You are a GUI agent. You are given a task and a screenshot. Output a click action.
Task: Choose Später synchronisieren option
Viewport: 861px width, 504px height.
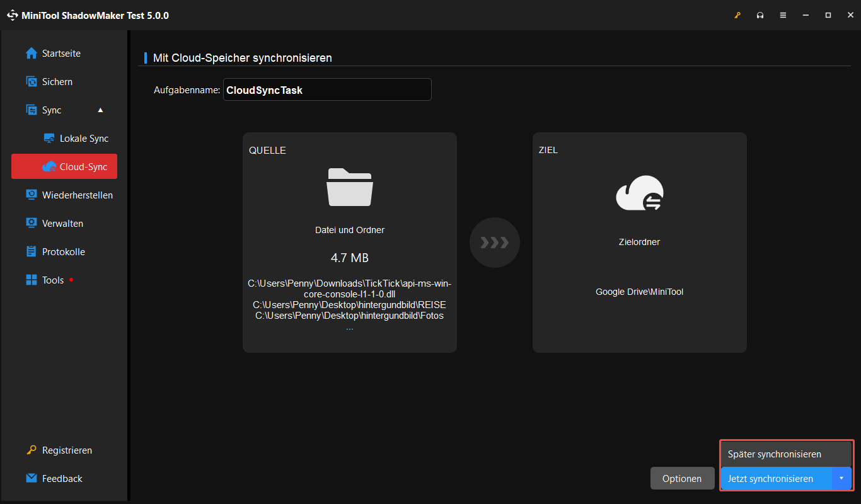[x=786, y=454]
